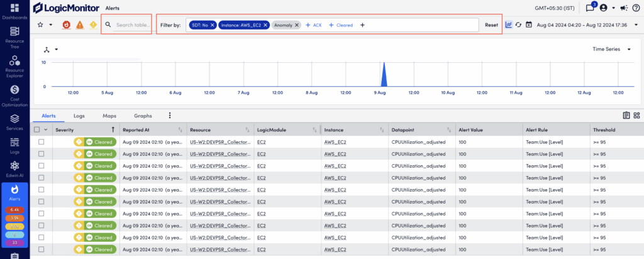This screenshot has width=644, height=259.
Task: Select the first alert row checkbox
Action: pyautogui.click(x=42, y=142)
